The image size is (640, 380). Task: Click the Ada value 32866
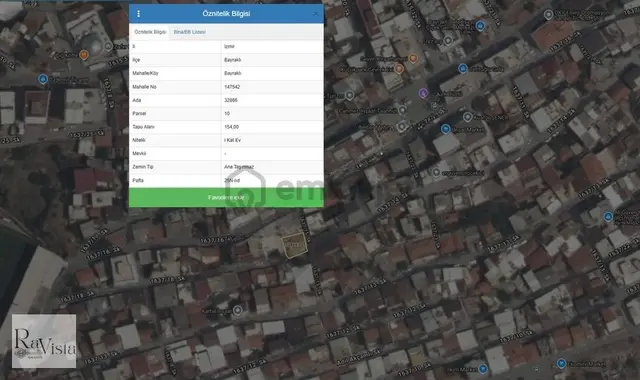pyautogui.click(x=231, y=100)
